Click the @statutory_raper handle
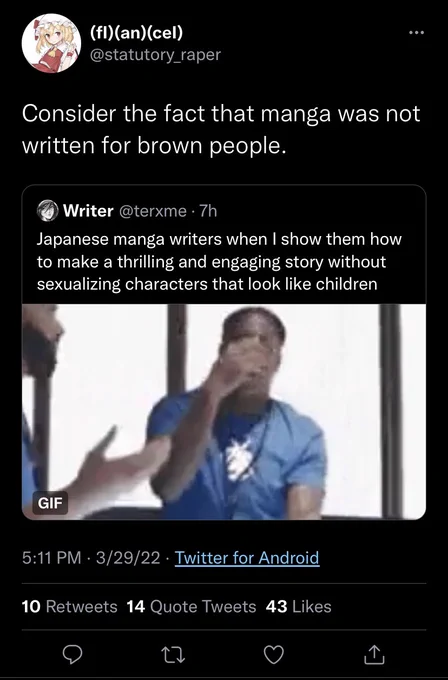Image resolution: width=448 pixels, height=680 pixels. pos(155,55)
